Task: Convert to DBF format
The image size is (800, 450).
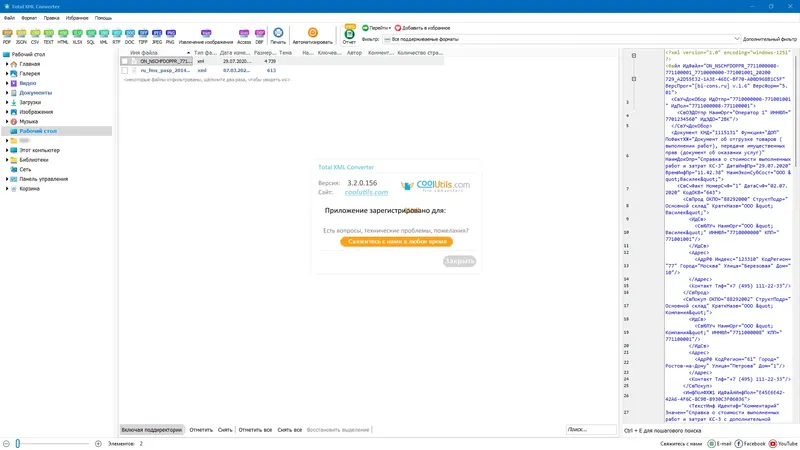Action: click(x=260, y=36)
